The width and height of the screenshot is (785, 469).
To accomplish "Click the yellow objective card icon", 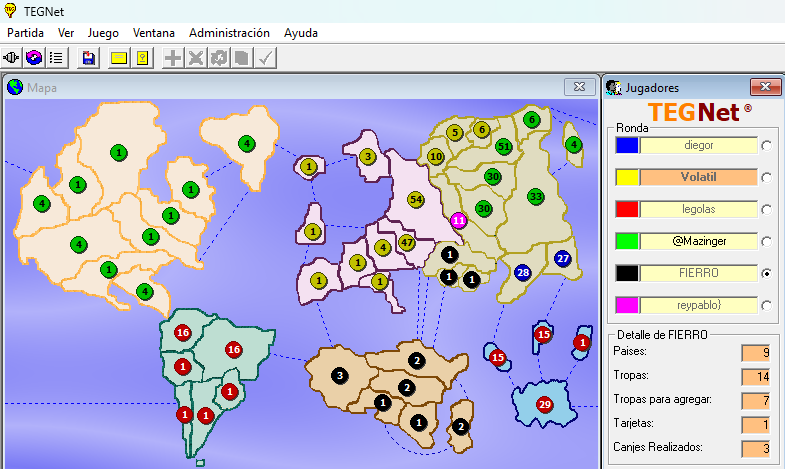I will pyautogui.click(x=142, y=58).
